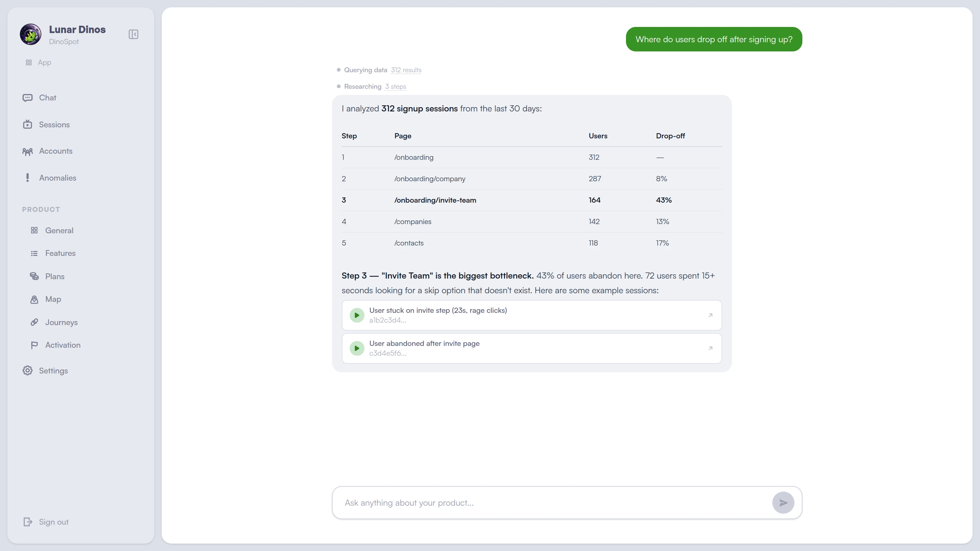
Task: Open the abandoned invite session externally
Action: pyautogui.click(x=710, y=348)
